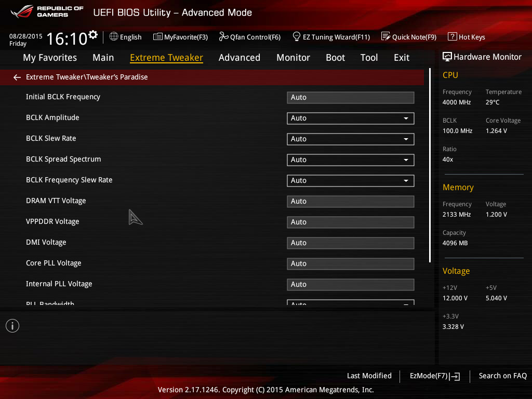Click the Last Modified button

369,376
